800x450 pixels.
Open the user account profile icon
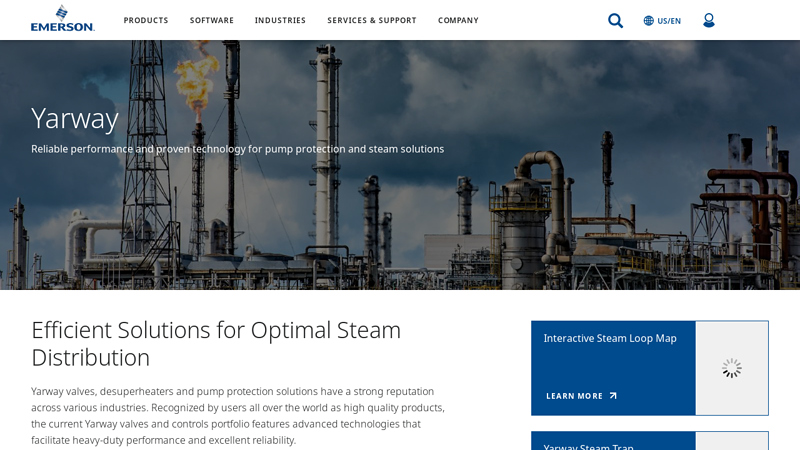point(708,20)
